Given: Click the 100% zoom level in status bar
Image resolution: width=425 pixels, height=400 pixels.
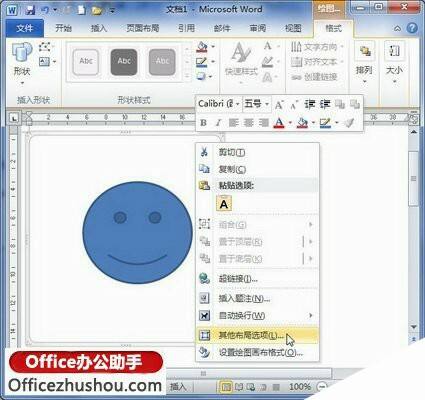Looking at the screenshot, I should (x=300, y=387).
